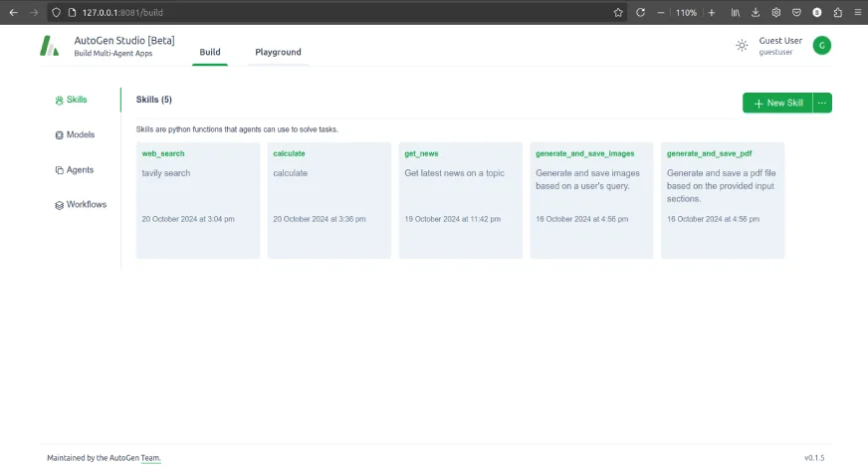Open the Models sidebar section
The height and width of the screenshot is (471, 868).
click(75, 134)
